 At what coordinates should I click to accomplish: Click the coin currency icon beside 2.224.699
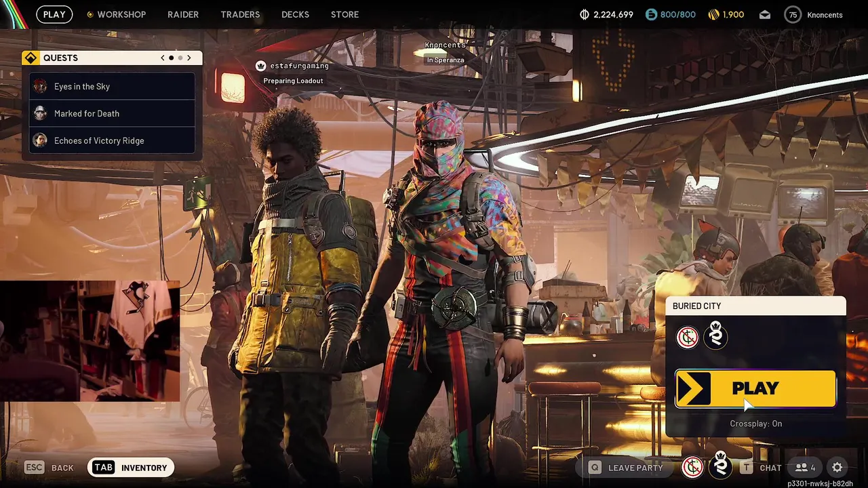tap(585, 14)
